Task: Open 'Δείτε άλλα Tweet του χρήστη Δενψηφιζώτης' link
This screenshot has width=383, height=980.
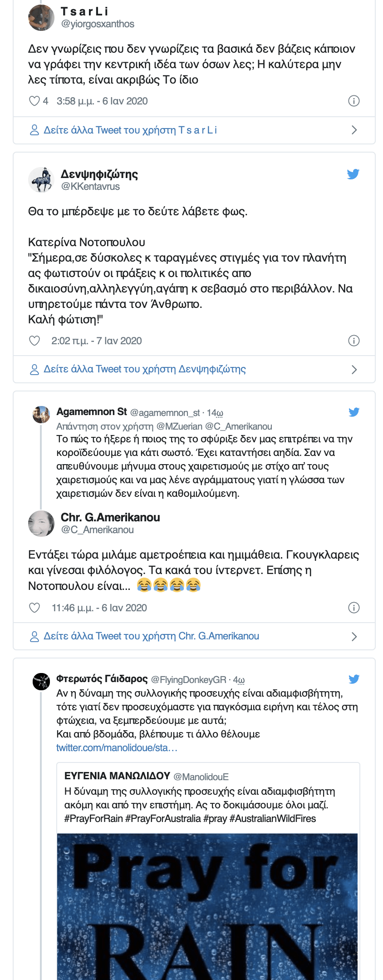Action: [x=145, y=369]
